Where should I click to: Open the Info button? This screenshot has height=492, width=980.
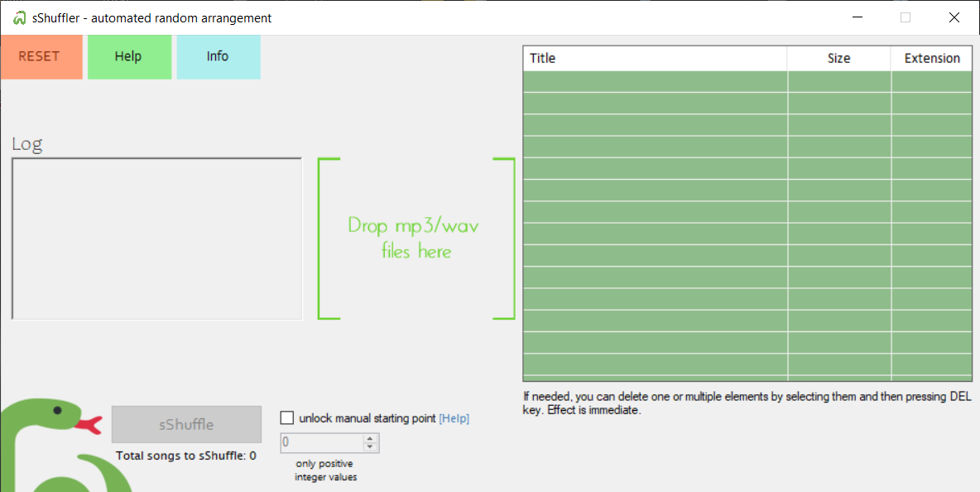point(219,57)
